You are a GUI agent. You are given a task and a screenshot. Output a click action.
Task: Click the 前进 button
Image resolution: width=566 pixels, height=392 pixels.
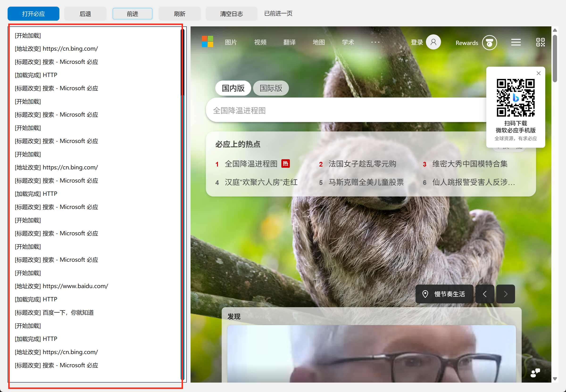coord(132,14)
